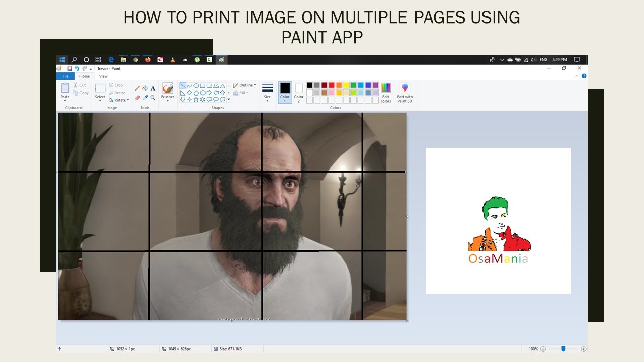Switch to the View tab
This screenshot has width=644, height=362.
pyautogui.click(x=103, y=76)
